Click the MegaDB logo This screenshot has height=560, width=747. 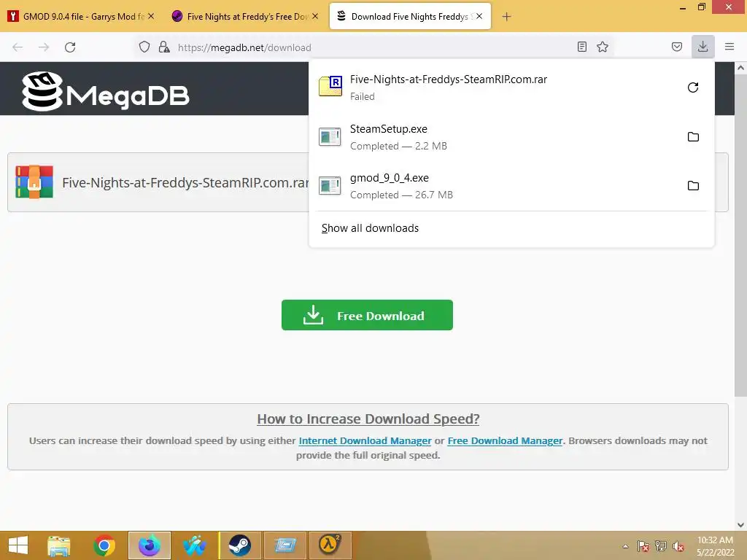(x=106, y=91)
